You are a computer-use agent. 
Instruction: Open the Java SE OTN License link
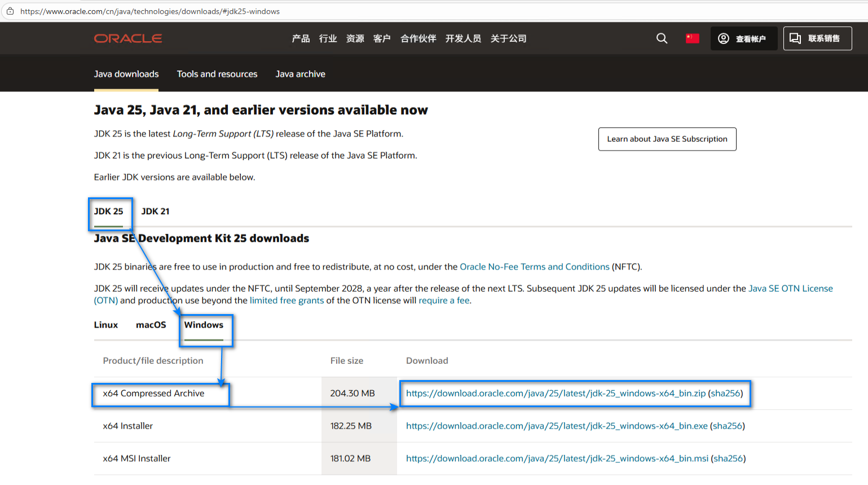click(790, 288)
